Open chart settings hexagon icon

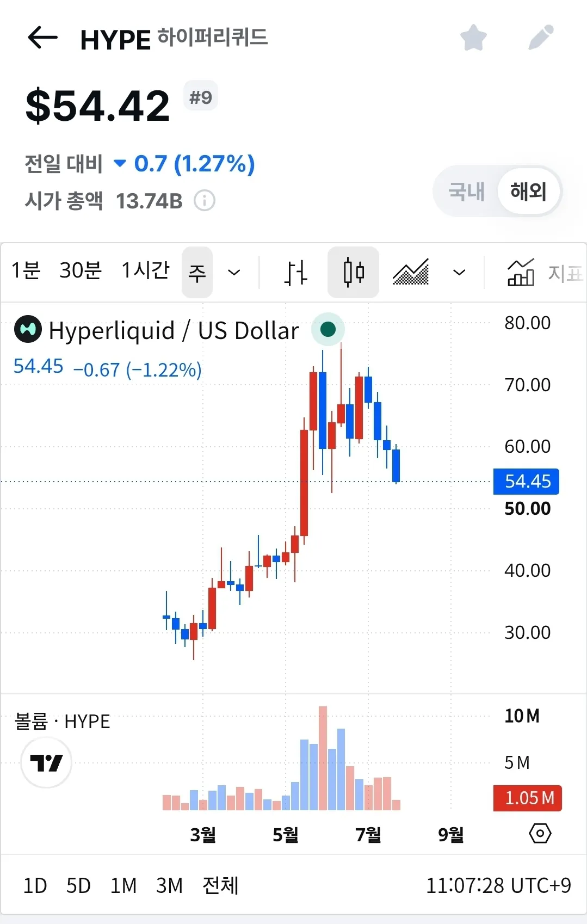pyautogui.click(x=540, y=833)
